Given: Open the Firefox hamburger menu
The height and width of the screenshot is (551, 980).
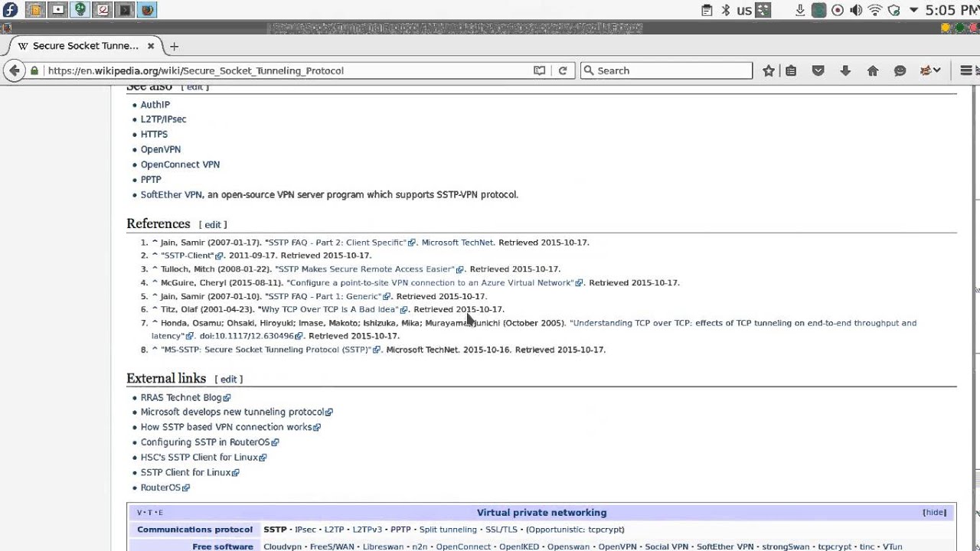Looking at the screenshot, I should (966, 70).
